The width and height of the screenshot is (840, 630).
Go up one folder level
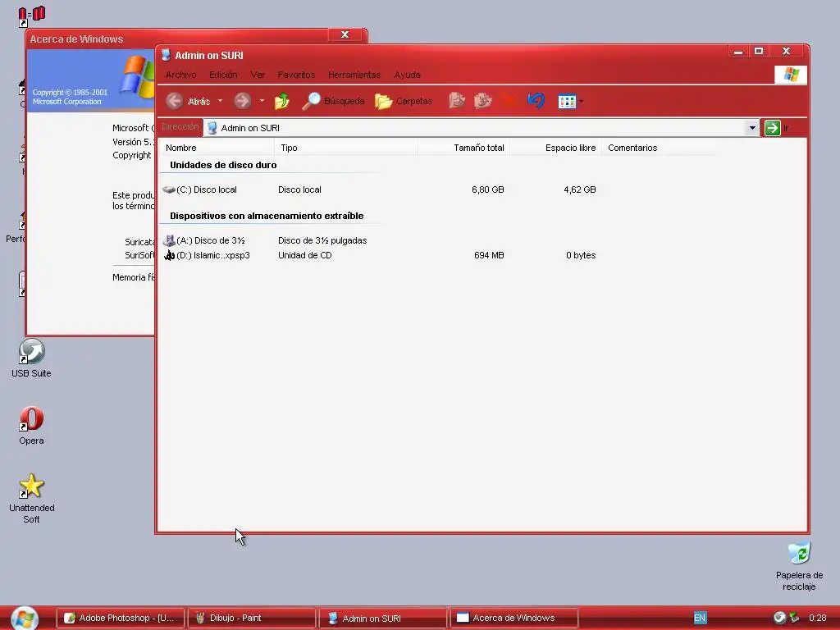tap(282, 101)
